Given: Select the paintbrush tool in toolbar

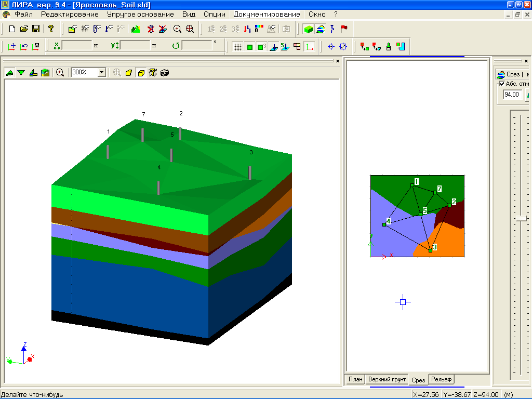Looking at the screenshot, I should click(389, 47).
